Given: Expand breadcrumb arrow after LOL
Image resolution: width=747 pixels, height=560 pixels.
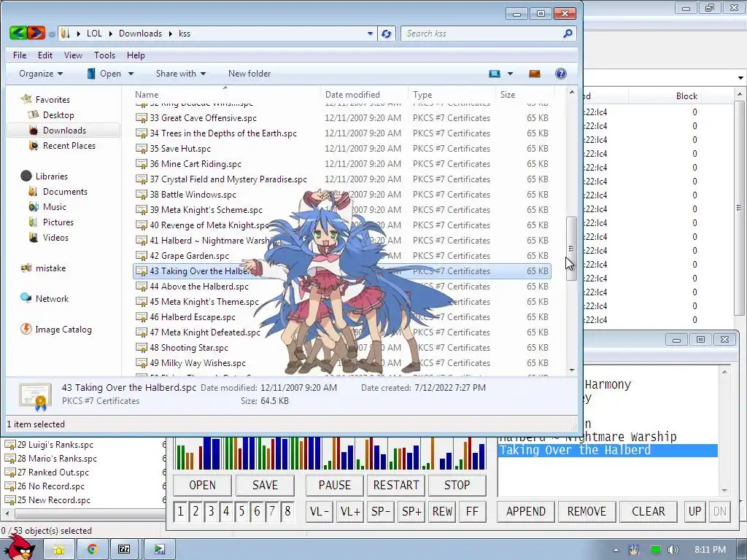Looking at the screenshot, I should click(x=111, y=34).
